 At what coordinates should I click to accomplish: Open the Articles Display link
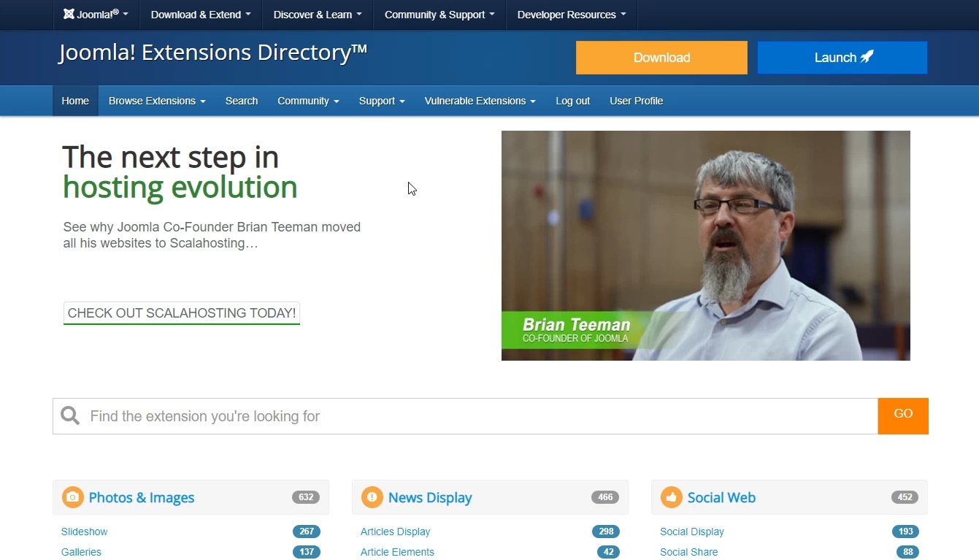(x=396, y=532)
